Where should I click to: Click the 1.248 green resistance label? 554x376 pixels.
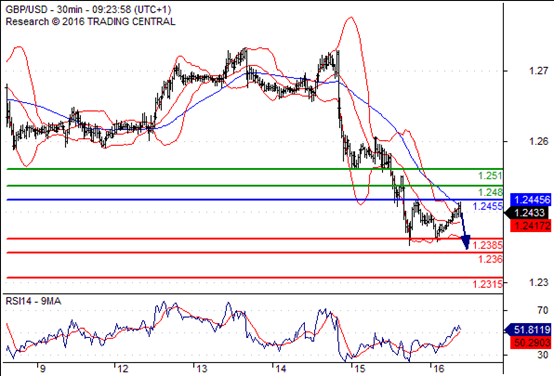[x=490, y=192]
